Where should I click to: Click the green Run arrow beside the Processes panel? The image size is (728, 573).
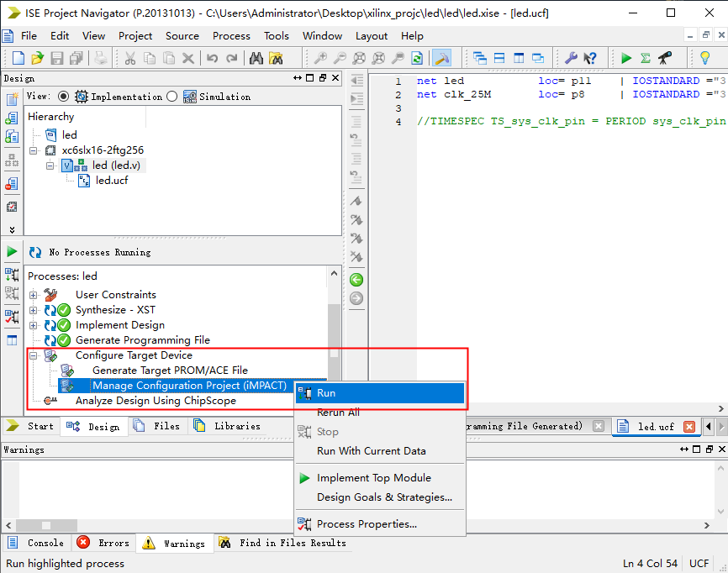click(x=12, y=252)
